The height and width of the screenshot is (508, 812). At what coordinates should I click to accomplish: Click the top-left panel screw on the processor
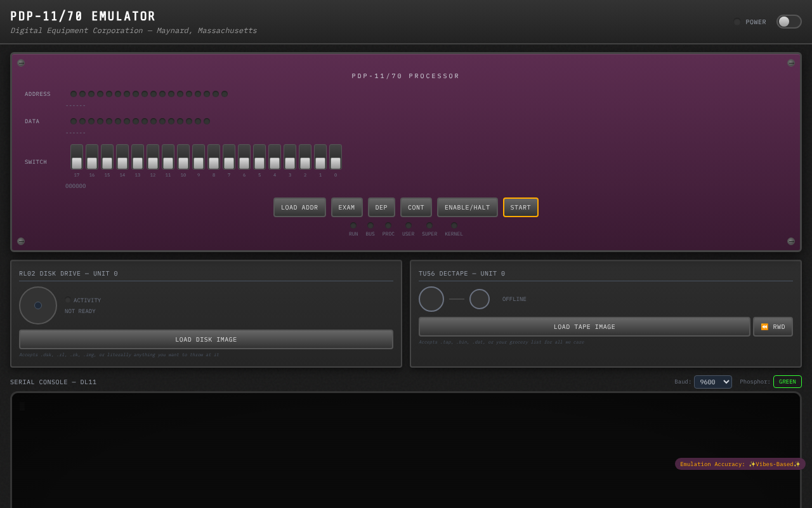[20, 63]
